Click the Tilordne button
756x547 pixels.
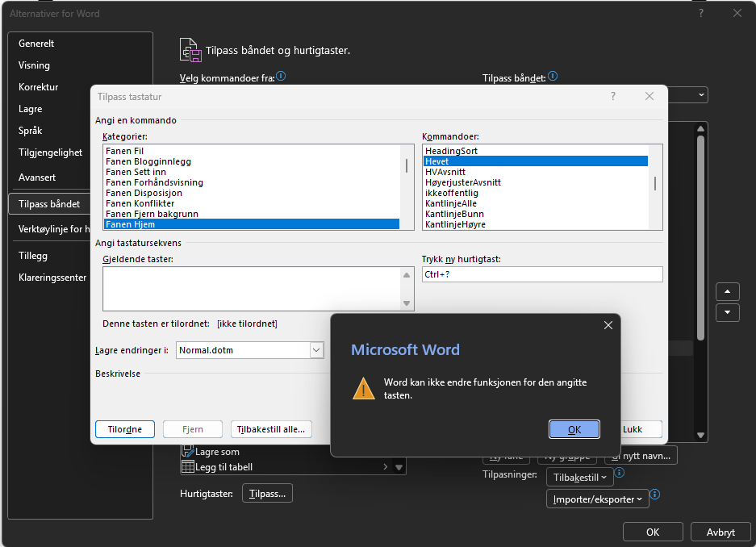click(x=125, y=429)
